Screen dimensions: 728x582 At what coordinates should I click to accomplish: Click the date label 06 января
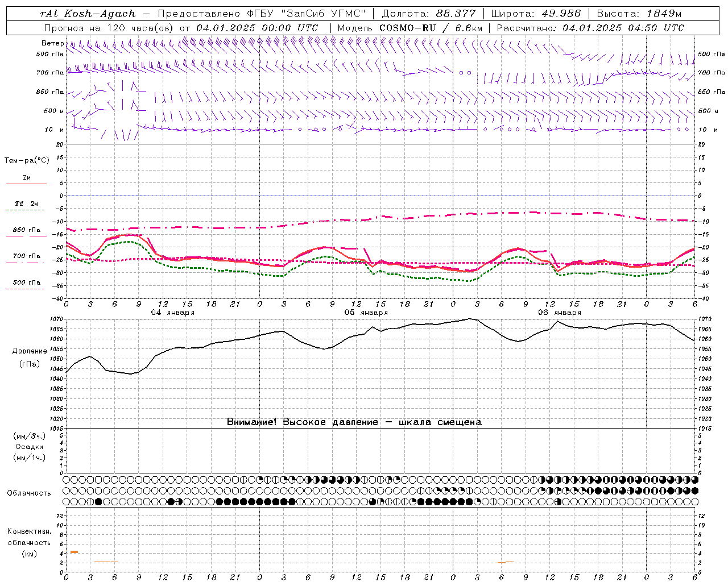click(560, 312)
